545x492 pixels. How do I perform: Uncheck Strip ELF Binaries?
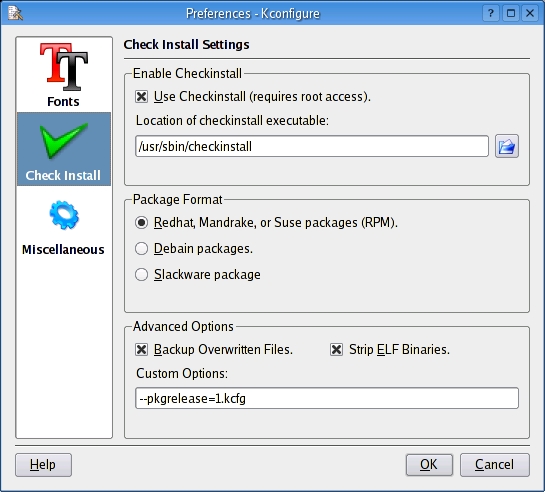336,350
